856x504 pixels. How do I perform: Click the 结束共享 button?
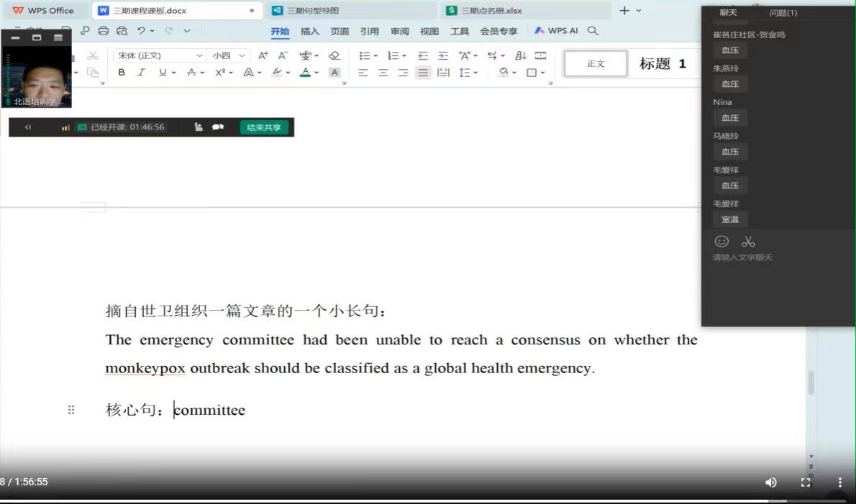264,127
